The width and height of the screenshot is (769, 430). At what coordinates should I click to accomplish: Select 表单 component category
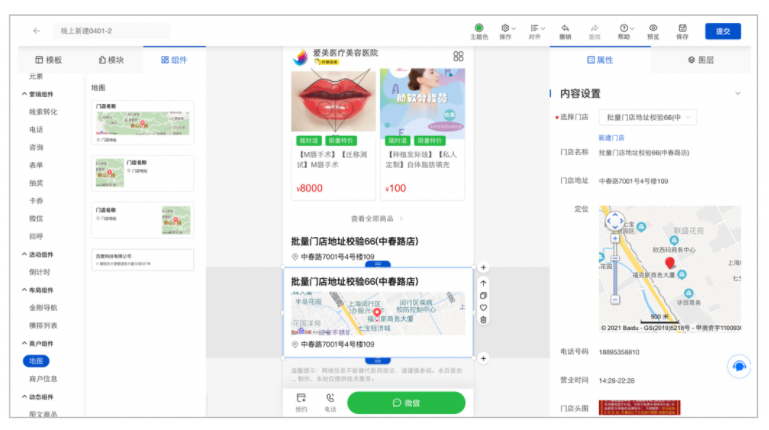36,165
